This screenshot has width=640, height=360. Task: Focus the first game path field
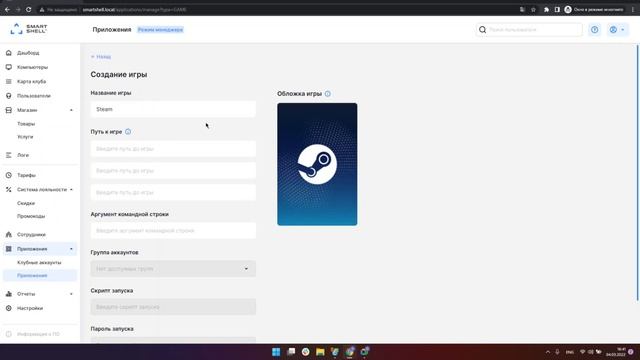173,149
